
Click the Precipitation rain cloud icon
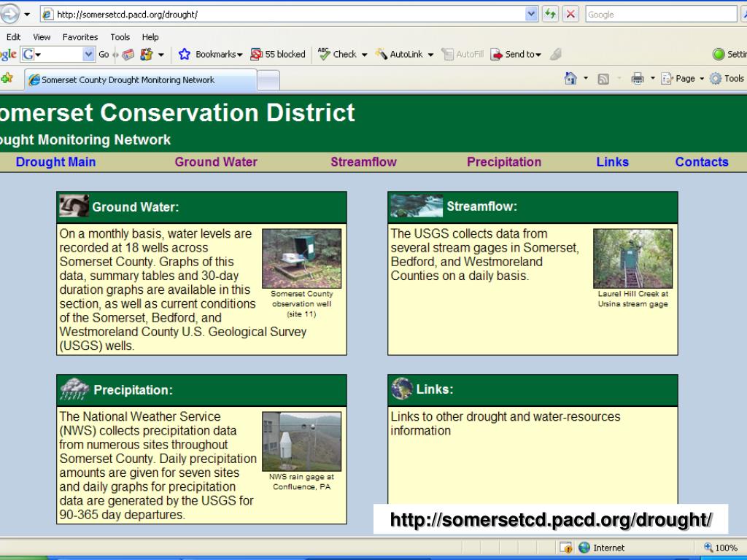point(75,389)
